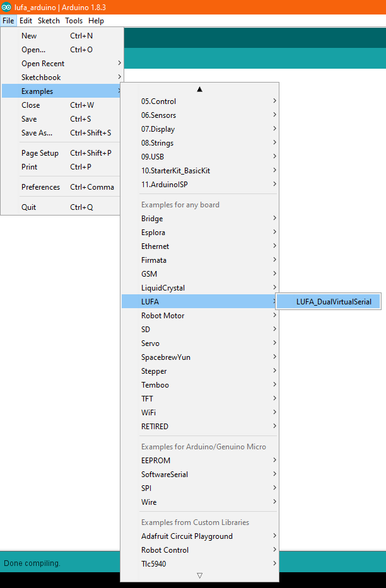386x588 pixels.
Task: Open 05.Control examples
Action: coord(199,101)
